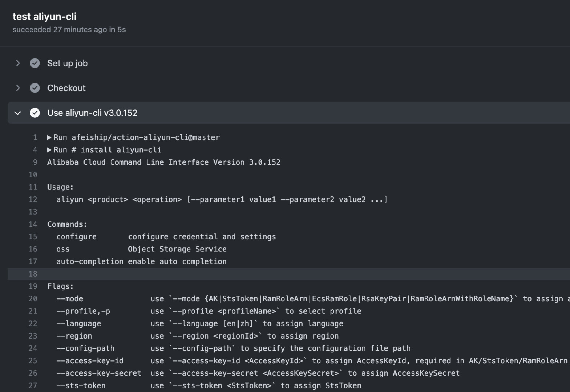Click the '--mode' flag name

[70, 299]
